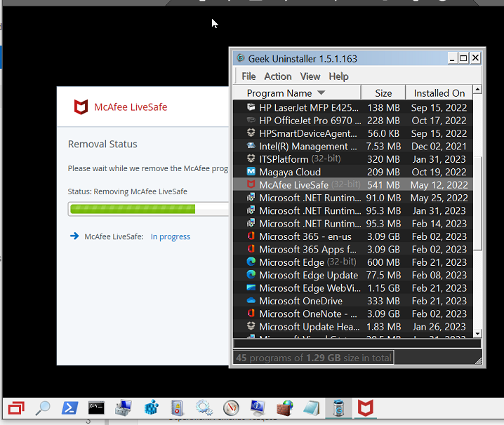This screenshot has height=425, width=504.
Task: Select the Microsoft Update Health row
Action: click(x=353, y=326)
